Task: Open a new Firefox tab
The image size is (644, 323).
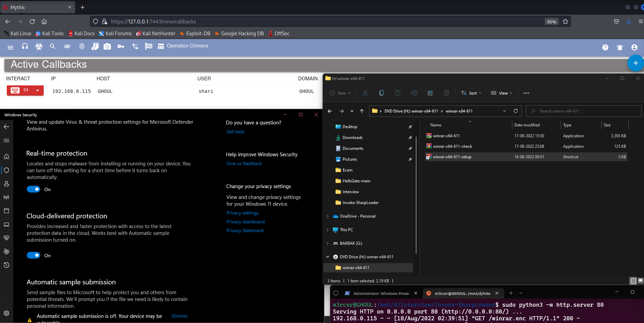Action: pyautogui.click(x=82, y=7)
